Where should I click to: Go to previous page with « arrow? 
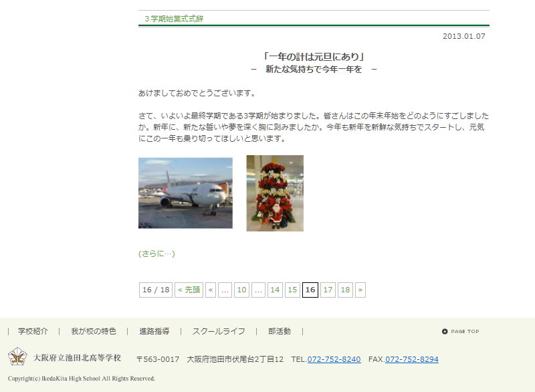point(211,290)
